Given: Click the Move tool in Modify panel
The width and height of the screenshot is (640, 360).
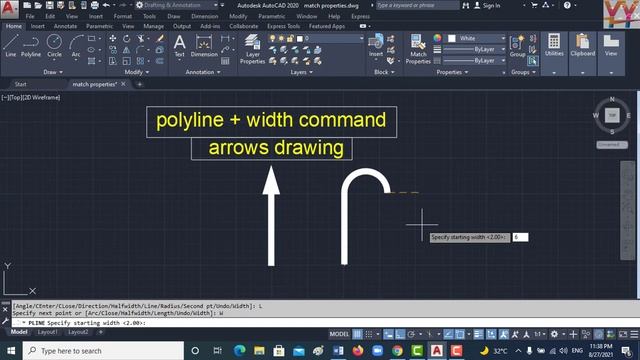Looking at the screenshot, I should tap(113, 39).
